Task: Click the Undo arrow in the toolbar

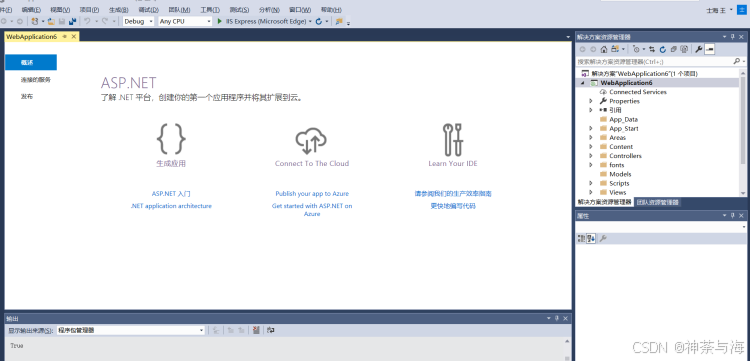Action: 87,21
